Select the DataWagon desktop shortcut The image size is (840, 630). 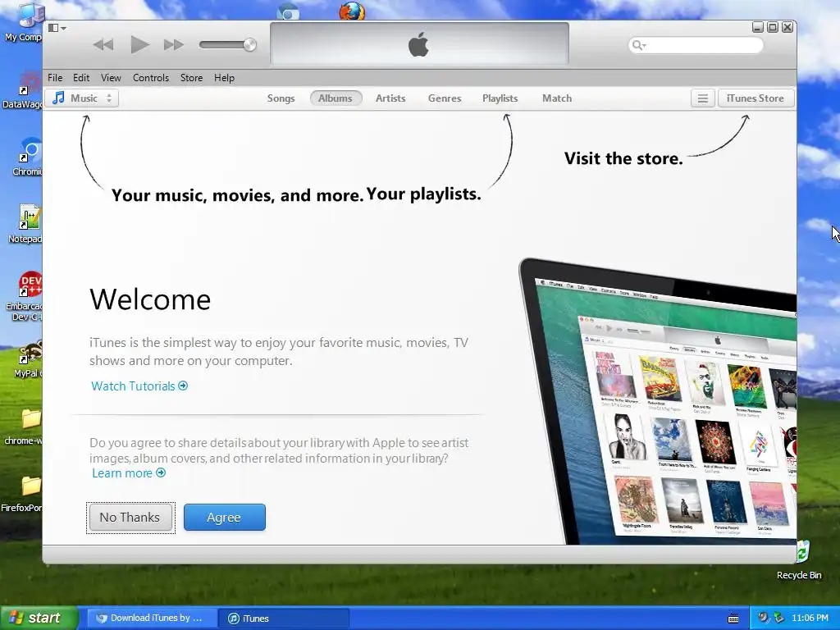[x=22, y=90]
